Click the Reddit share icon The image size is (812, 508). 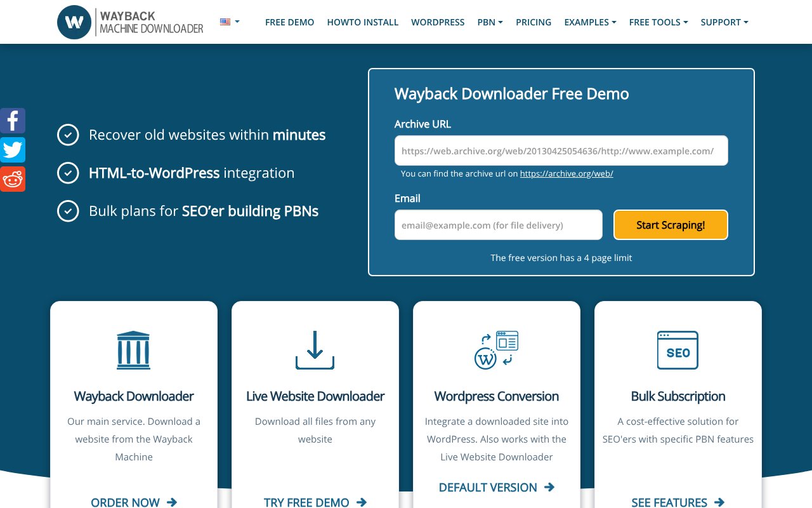click(x=13, y=178)
